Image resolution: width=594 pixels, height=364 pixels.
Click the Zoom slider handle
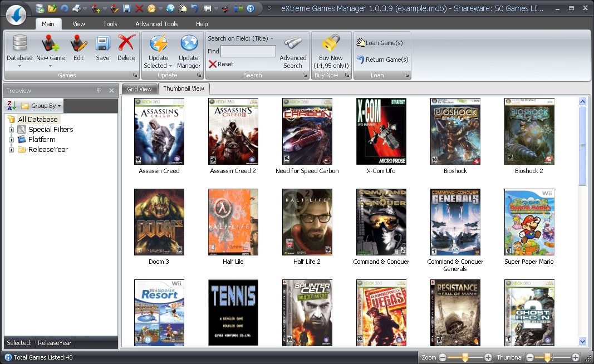coord(465,357)
